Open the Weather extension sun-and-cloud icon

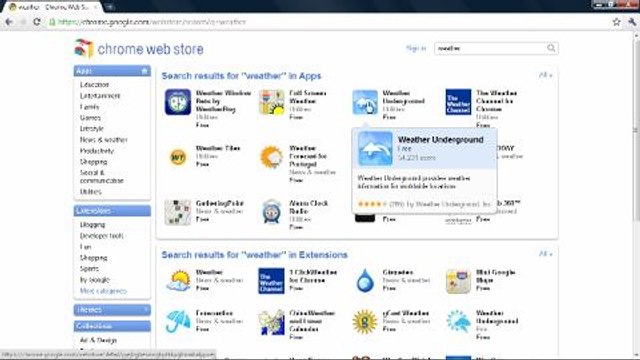tap(178, 281)
